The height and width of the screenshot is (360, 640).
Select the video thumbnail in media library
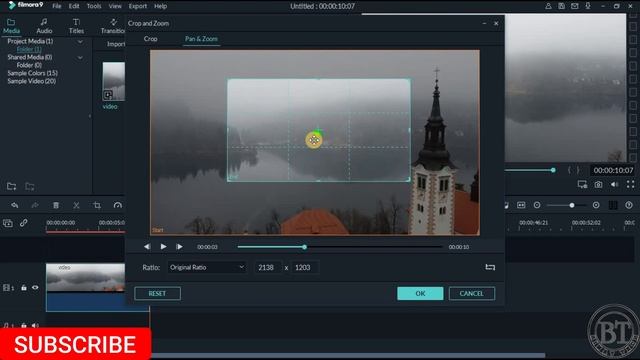click(x=113, y=81)
